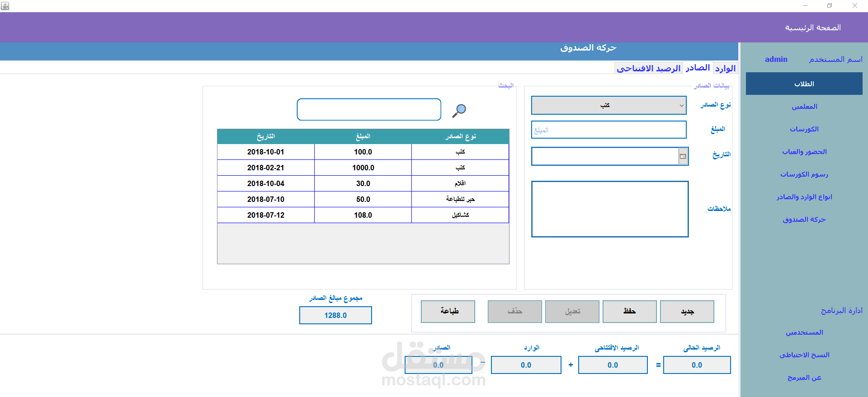The height and width of the screenshot is (397, 868).
Task: Open الطلاب in the sidebar
Action: [804, 84]
